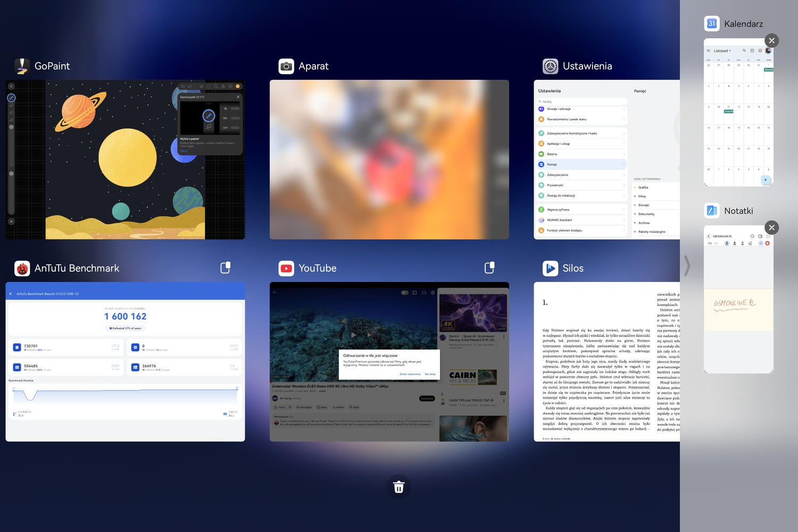
Task: Click the Nie teraz link in YouTube dialog
Action: pos(430,374)
